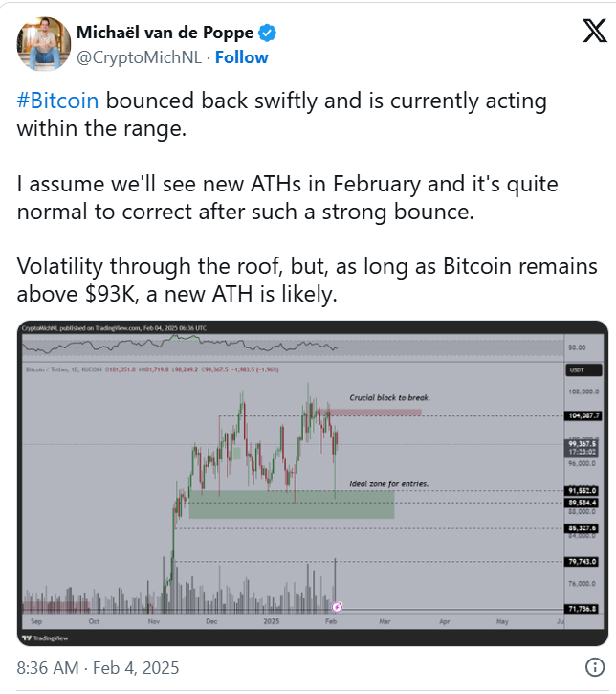Click the Dec label on time axis

211,621
